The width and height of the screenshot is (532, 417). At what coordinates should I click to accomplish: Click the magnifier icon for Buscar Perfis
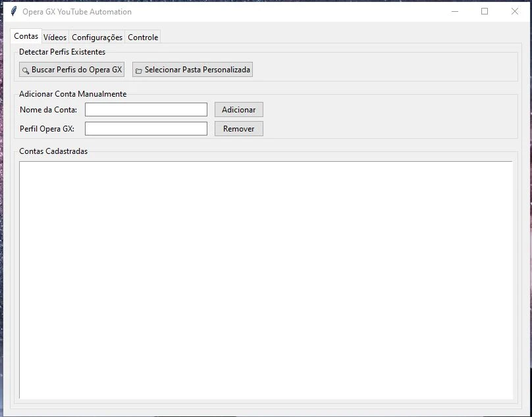click(26, 70)
